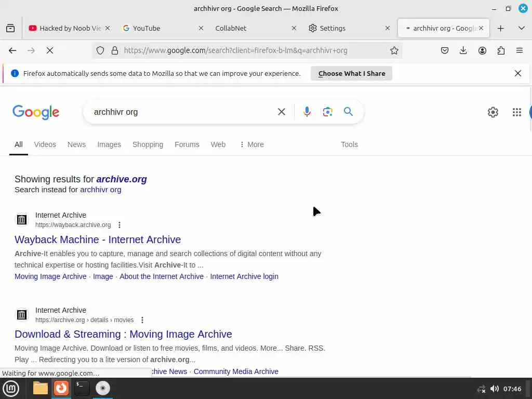
Task: Open a new tab
Action: (500, 28)
